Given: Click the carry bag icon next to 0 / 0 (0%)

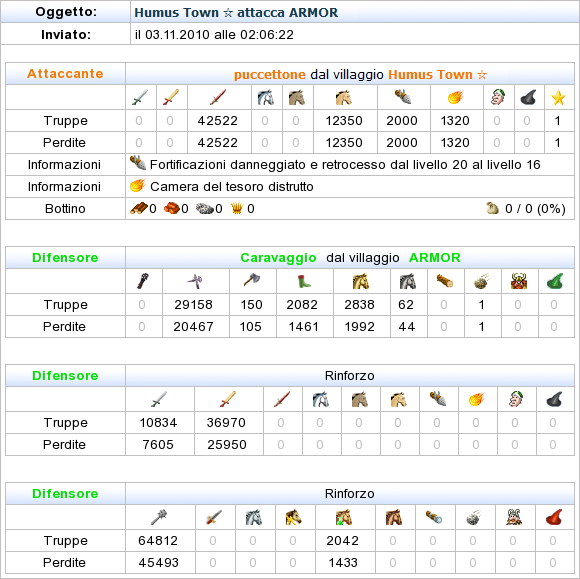Looking at the screenshot, I should (492, 208).
